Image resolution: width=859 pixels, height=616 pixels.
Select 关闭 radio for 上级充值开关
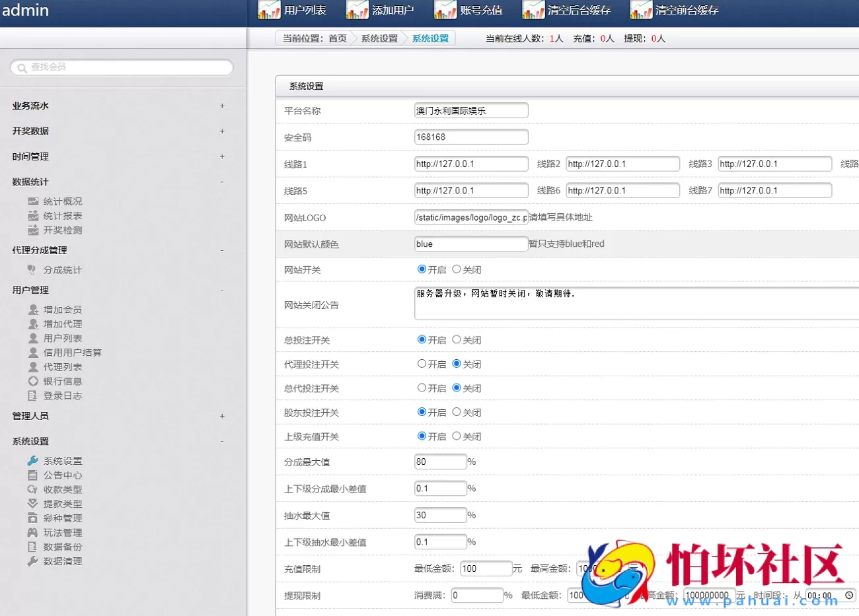click(457, 436)
